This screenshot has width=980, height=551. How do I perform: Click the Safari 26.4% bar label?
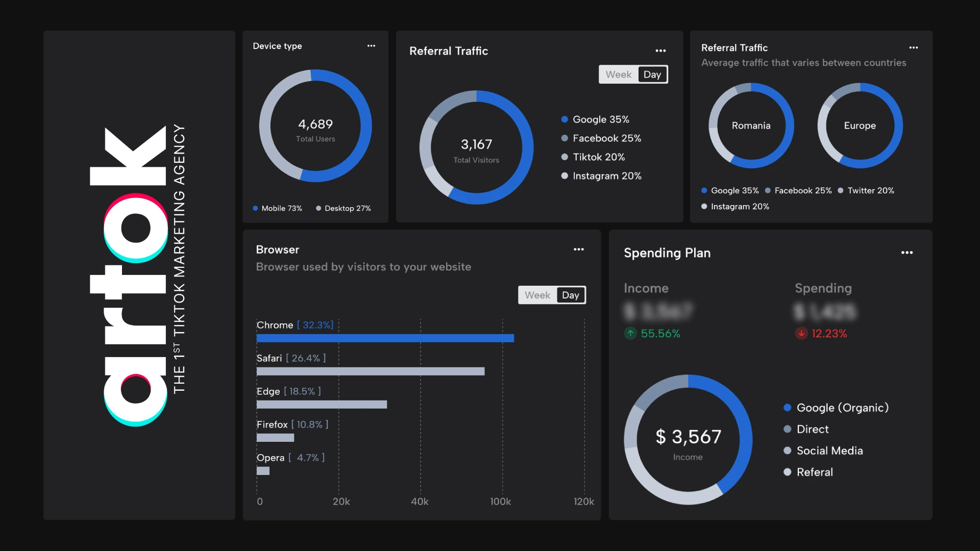(x=291, y=358)
